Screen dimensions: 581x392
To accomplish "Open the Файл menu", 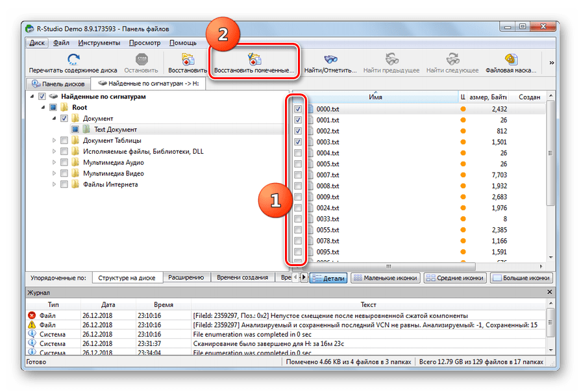I will (61, 43).
